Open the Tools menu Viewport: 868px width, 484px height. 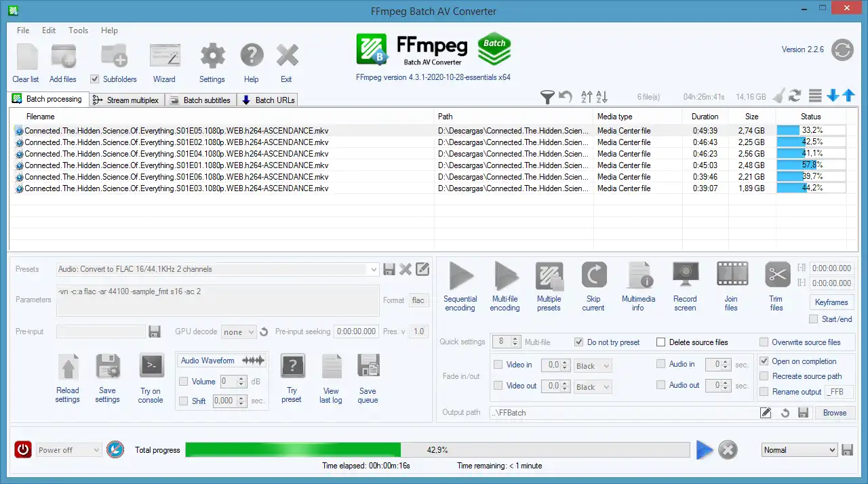[x=79, y=31]
